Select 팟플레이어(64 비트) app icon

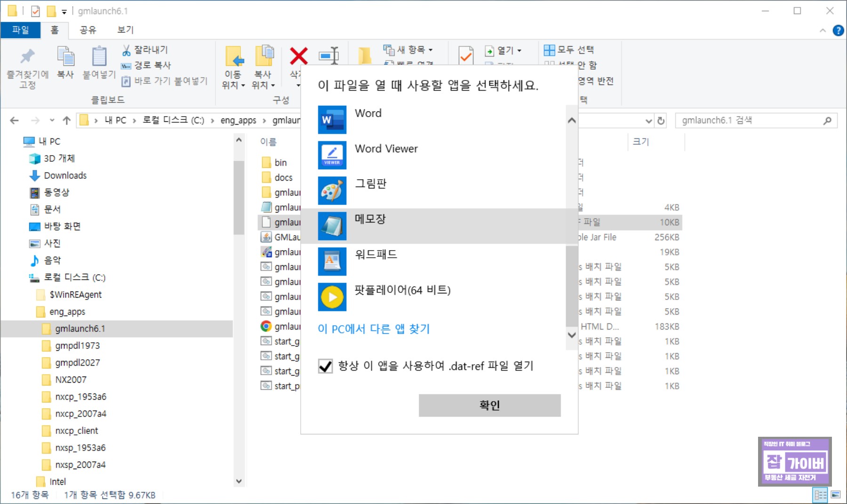click(332, 297)
